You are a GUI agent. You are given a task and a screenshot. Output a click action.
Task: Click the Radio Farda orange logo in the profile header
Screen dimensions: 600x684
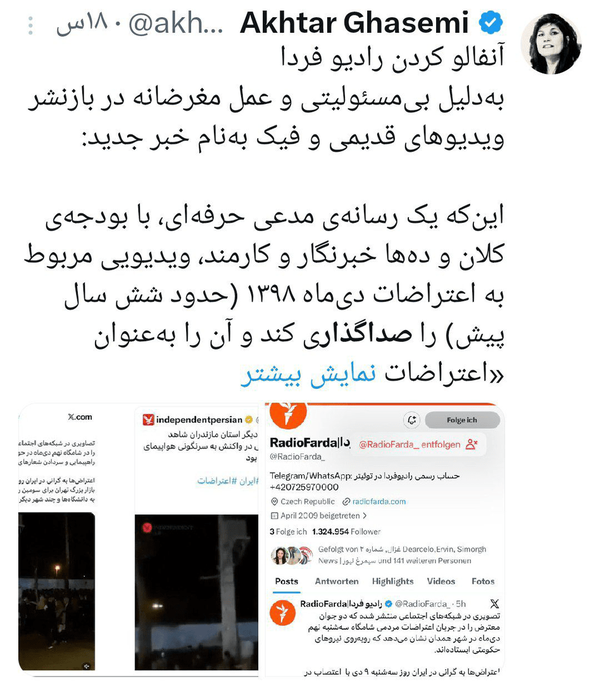288,414
